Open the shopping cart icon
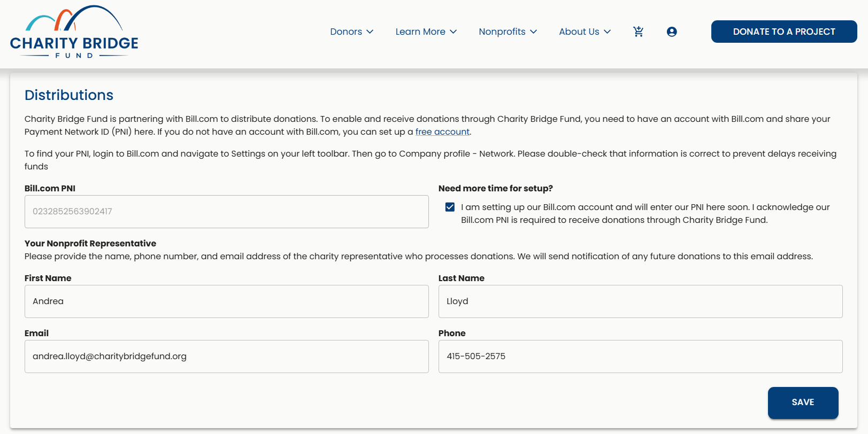The height and width of the screenshot is (434, 868). click(638, 32)
